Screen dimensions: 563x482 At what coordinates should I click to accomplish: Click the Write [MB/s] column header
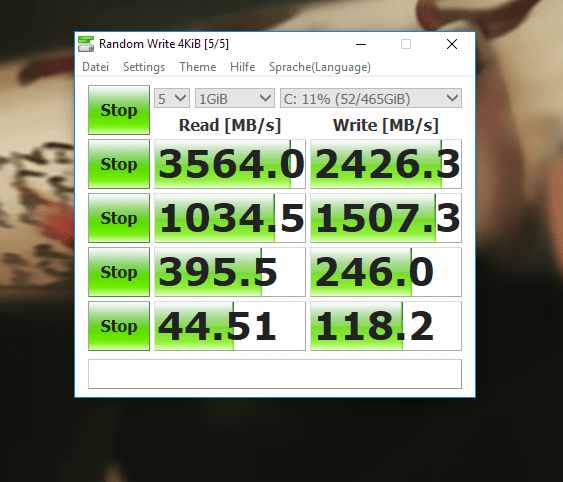pyautogui.click(x=386, y=125)
